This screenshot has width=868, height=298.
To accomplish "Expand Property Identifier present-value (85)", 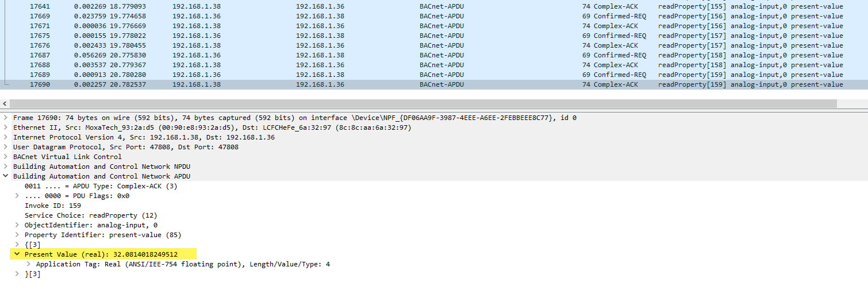I will (x=17, y=235).
